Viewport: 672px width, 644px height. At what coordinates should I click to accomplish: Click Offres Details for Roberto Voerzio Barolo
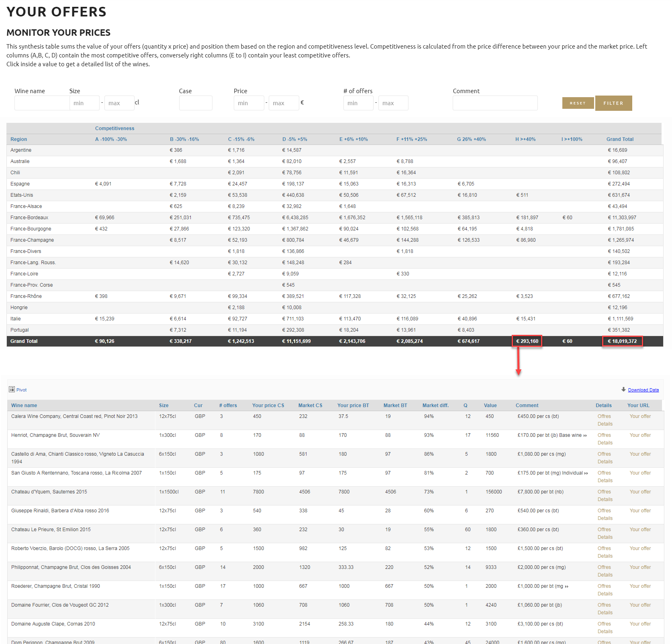(605, 552)
